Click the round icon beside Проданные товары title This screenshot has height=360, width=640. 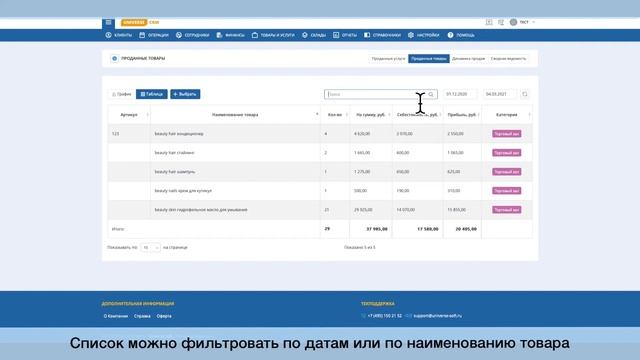click(x=115, y=58)
